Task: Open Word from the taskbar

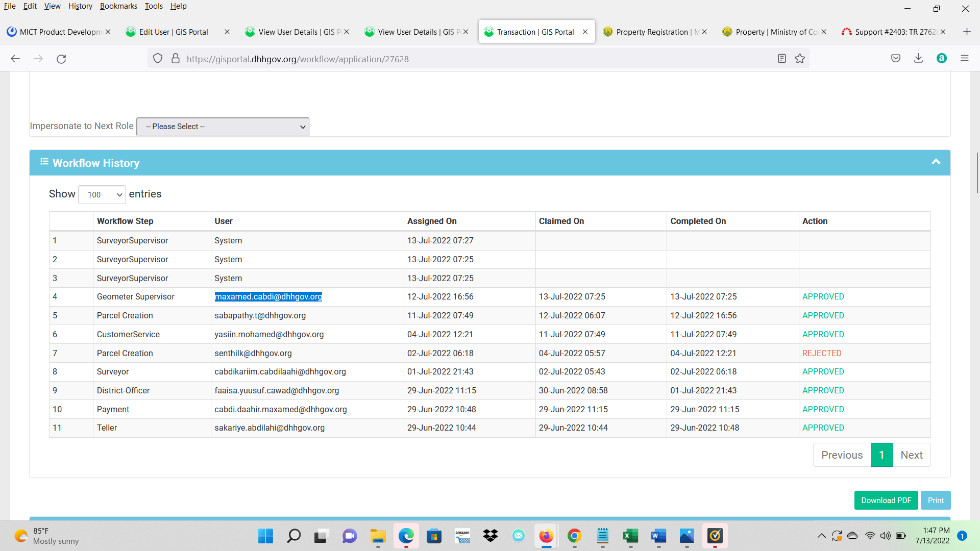Action: tap(658, 536)
